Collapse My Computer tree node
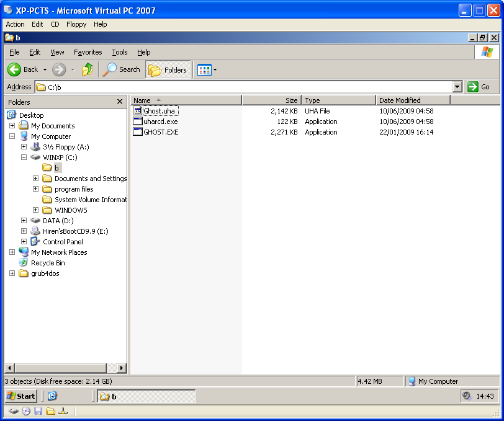Screen dimensions: 504x421 coord(12,136)
